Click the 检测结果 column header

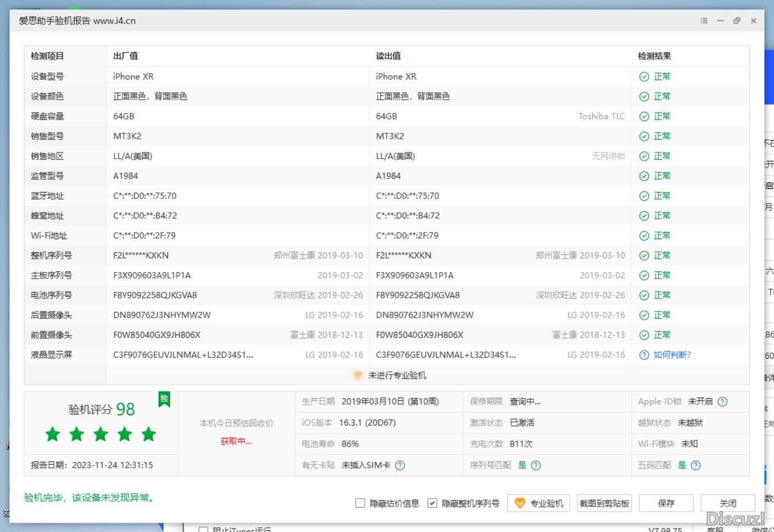[654, 56]
